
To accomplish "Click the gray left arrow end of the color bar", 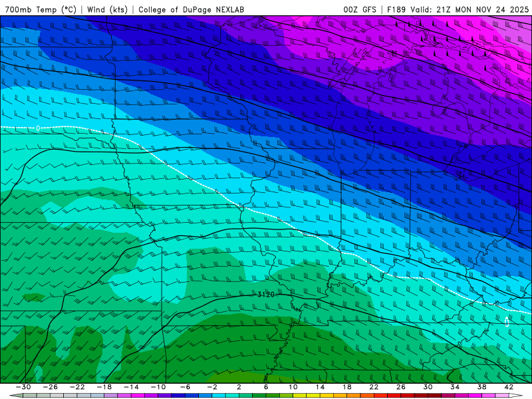I will 16,396.
